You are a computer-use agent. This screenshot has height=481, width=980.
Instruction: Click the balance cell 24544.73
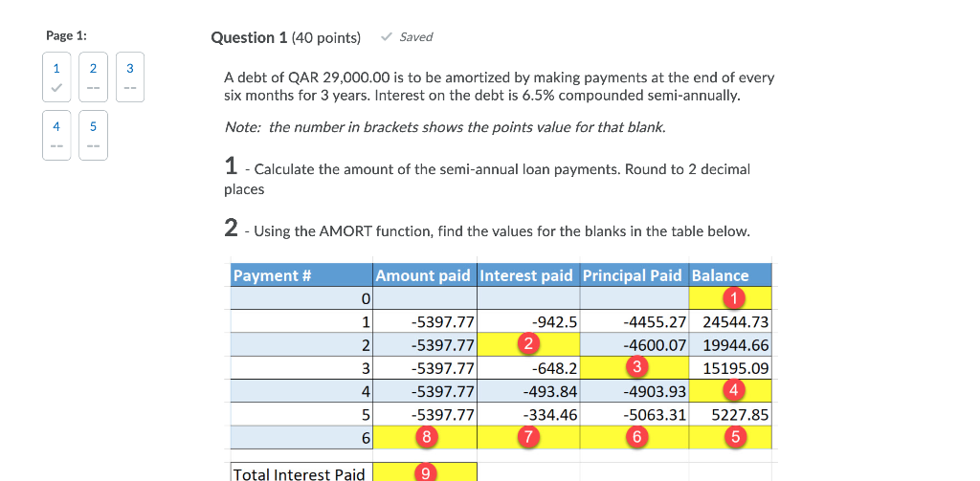click(x=730, y=322)
